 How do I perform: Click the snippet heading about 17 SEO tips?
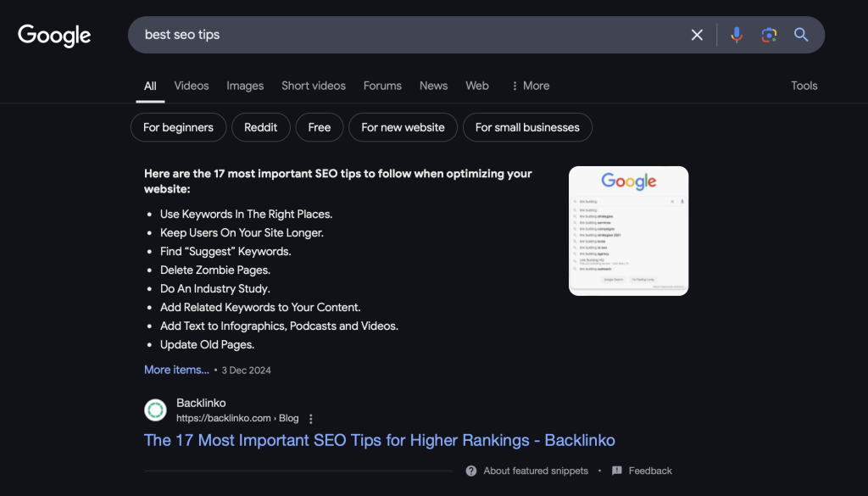pyautogui.click(x=337, y=181)
